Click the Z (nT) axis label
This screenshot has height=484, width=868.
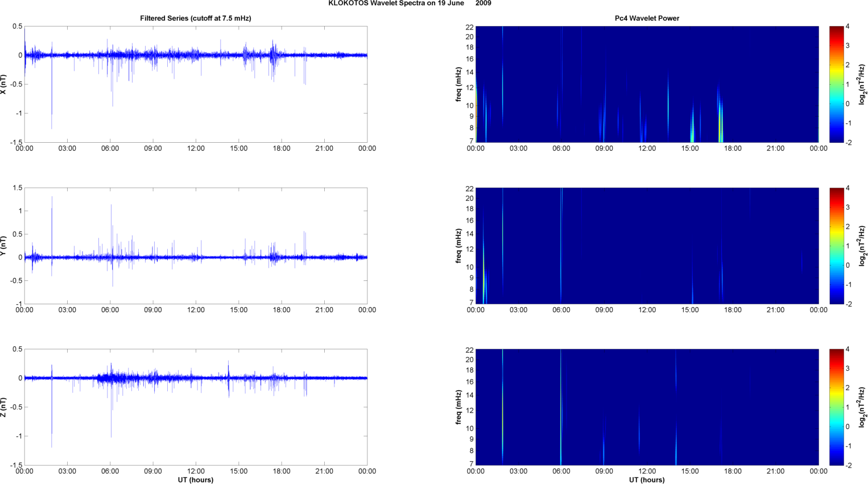tap(3, 407)
